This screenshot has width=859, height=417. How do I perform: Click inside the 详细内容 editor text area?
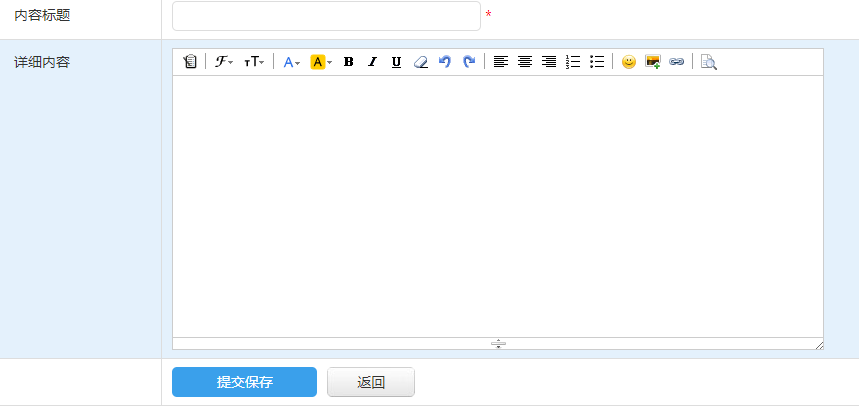(498, 206)
